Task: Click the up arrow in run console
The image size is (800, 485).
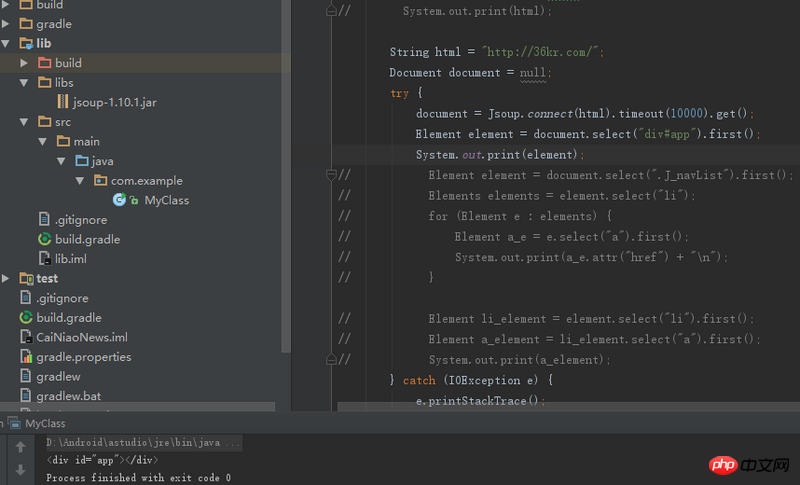Action: 20,447
